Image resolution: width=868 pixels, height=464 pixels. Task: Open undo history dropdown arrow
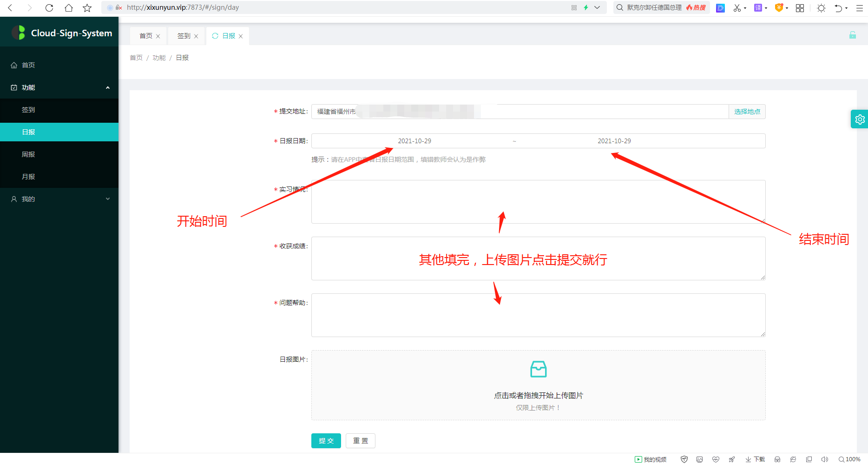pos(846,8)
